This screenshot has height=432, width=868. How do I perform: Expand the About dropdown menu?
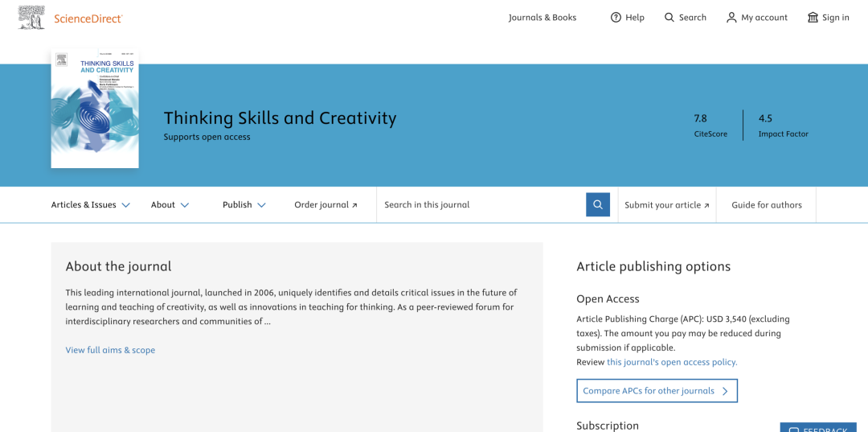(x=170, y=205)
